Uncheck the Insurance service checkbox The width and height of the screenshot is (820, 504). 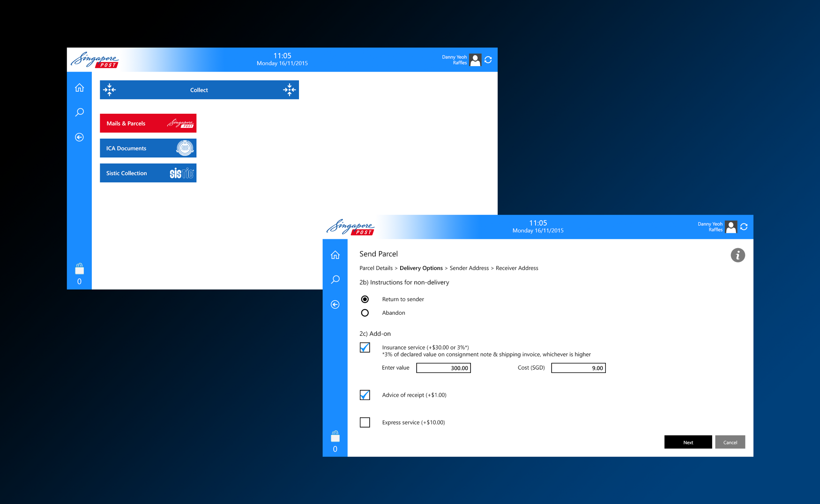[365, 348]
